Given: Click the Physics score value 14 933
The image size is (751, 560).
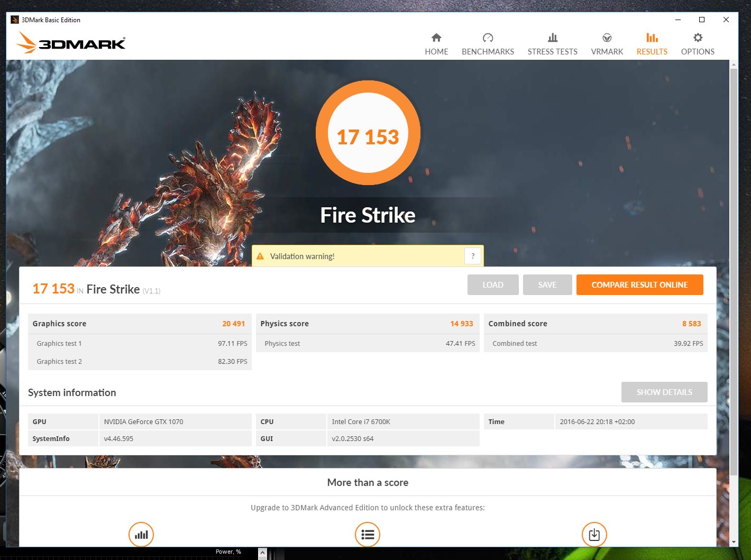Looking at the screenshot, I should click(x=462, y=324).
